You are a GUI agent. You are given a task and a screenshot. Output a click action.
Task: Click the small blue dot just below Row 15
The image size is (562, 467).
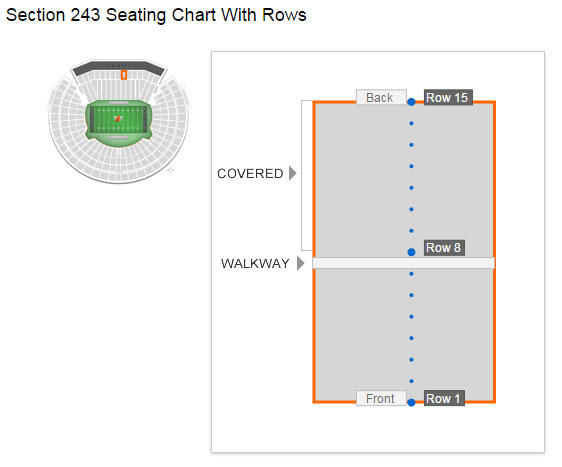pos(411,123)
